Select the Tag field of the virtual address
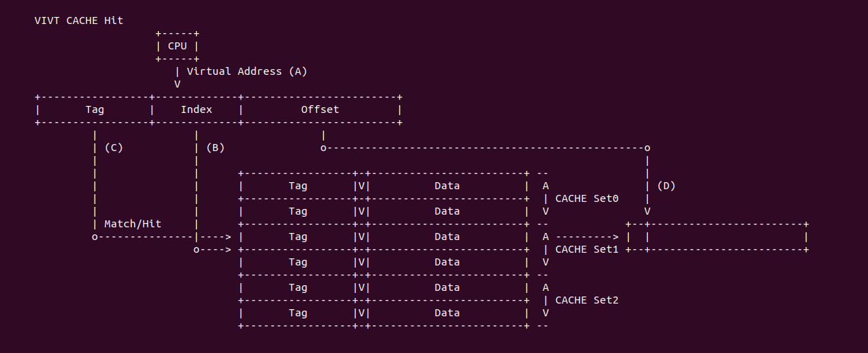 point(95,109)
